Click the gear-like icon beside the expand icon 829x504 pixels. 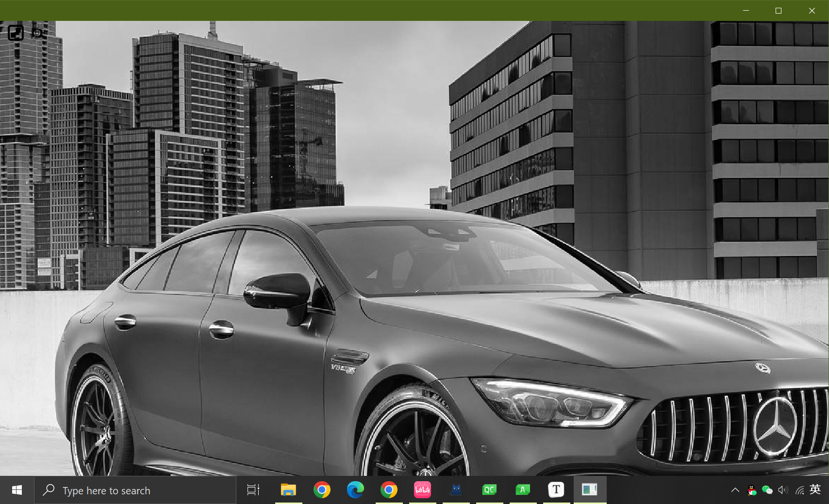[x=37, y=33]
